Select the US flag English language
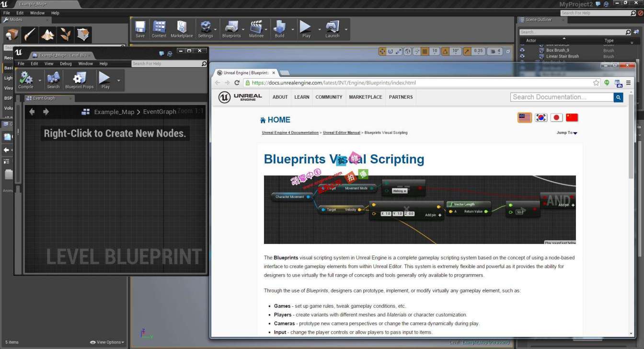The width and height of the screenshot is (644, 349). click(x=525, y=117)
